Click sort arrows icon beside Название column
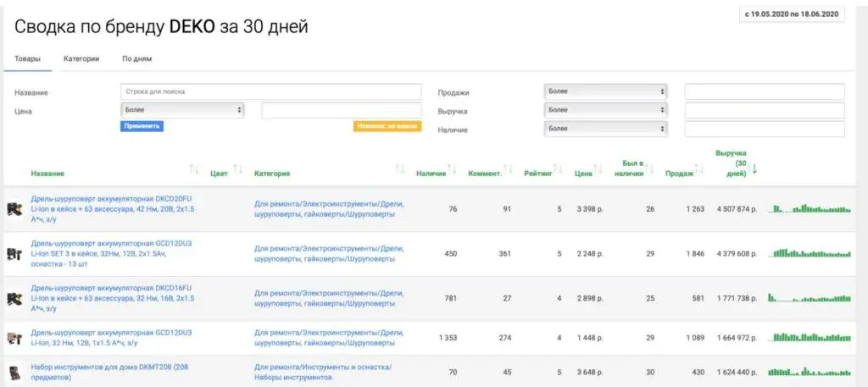The width and height of the screenshot is (868, 387). pyautogui.click(x=195, y=170)
